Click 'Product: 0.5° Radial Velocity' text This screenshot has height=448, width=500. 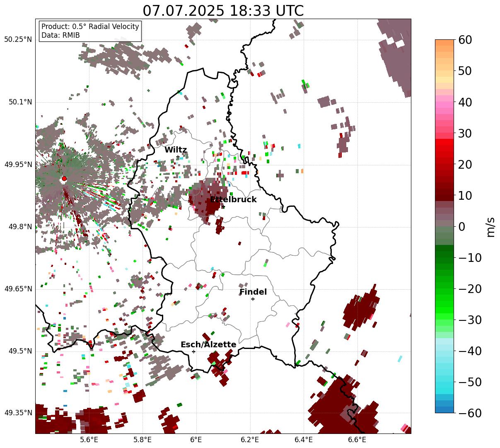tap(90, 27)
